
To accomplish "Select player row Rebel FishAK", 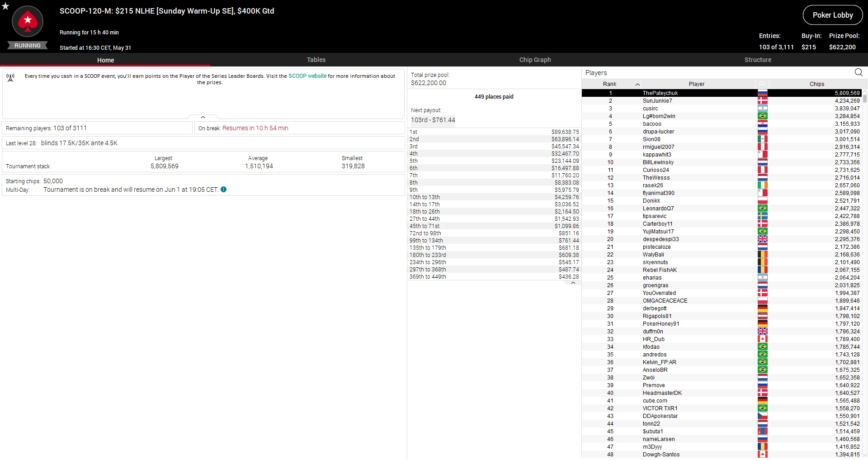I will (x=722, y=270).
